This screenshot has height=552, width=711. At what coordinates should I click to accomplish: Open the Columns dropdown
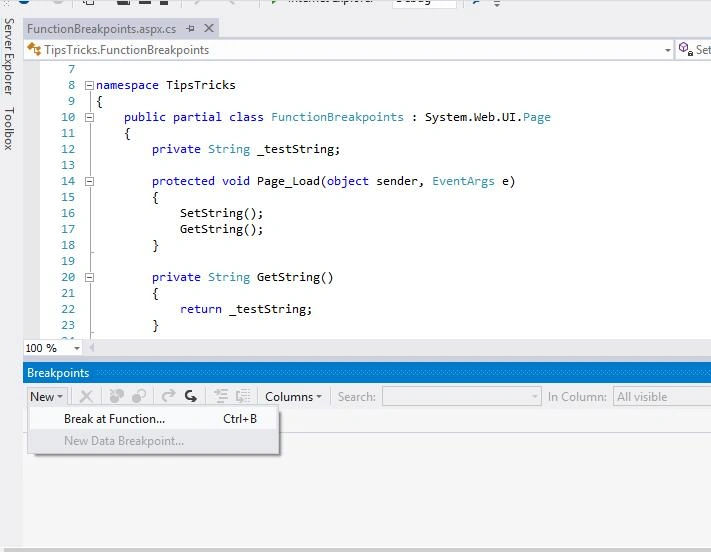pyautogui.click(x=293, y=397)
